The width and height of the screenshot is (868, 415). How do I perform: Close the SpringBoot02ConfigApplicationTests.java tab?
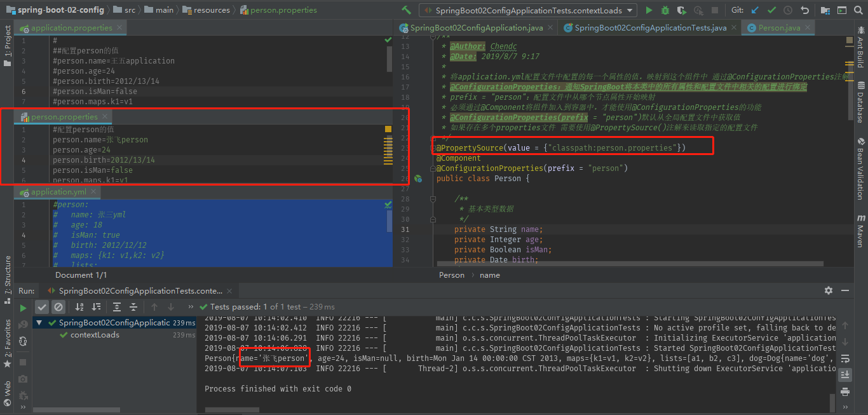tap(734, 28)
